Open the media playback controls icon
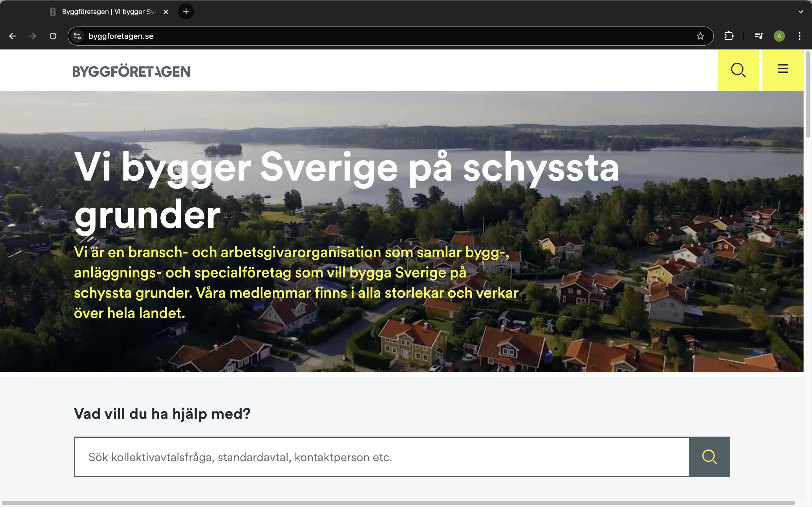Screen dimensions: 812x507 [x=759, y=36]
